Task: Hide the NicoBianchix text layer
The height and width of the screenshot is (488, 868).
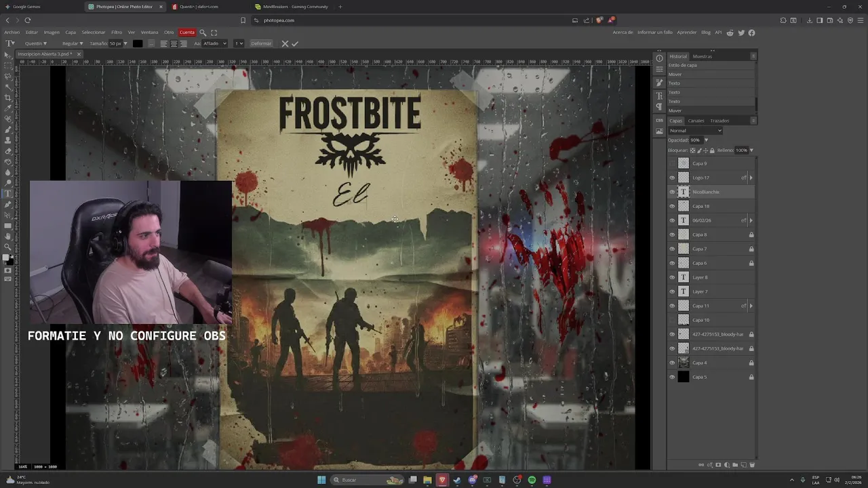Action: click(x=672, y=192)
